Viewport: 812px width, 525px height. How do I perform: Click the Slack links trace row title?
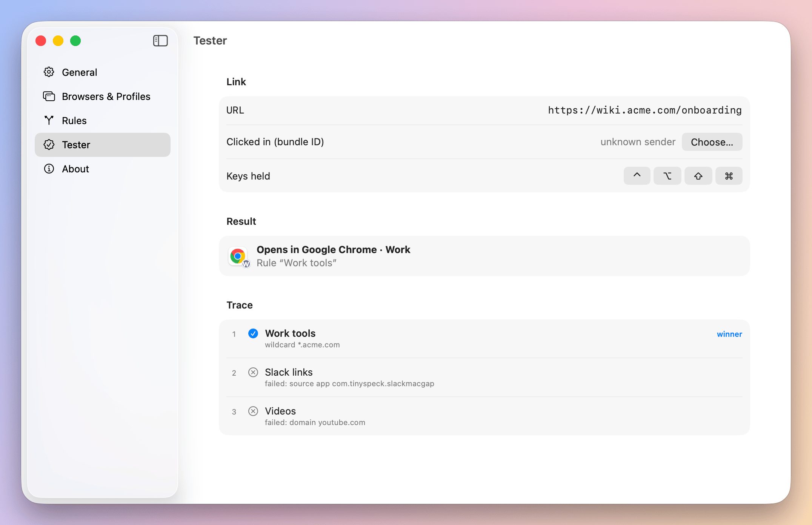pos(289,372)
